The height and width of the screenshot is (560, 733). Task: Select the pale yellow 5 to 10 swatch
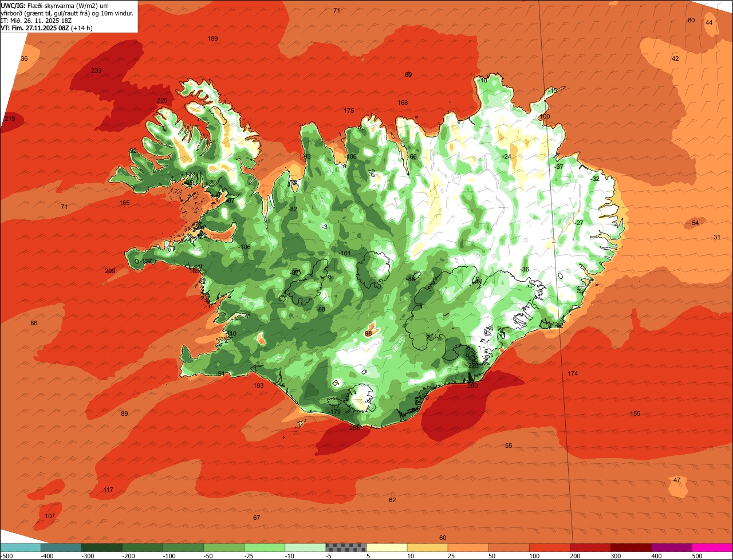pos(387,547)
